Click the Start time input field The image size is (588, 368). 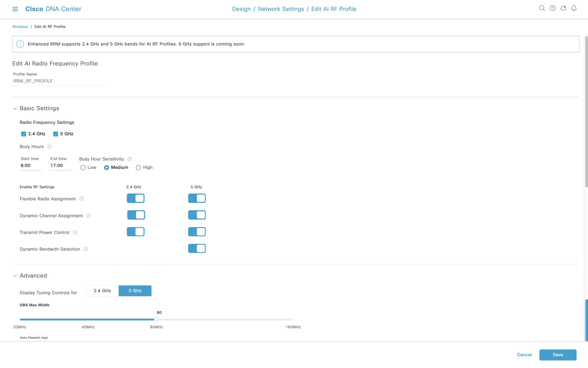[x=31, y=165]
